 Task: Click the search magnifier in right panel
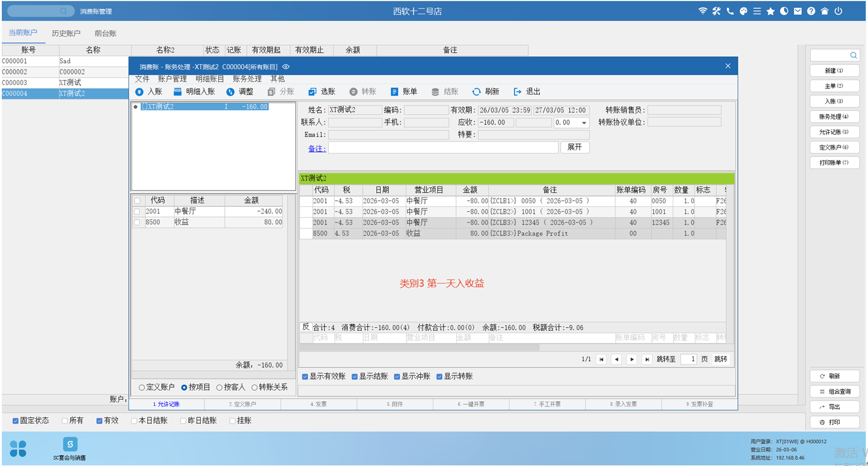click(854, 55)
